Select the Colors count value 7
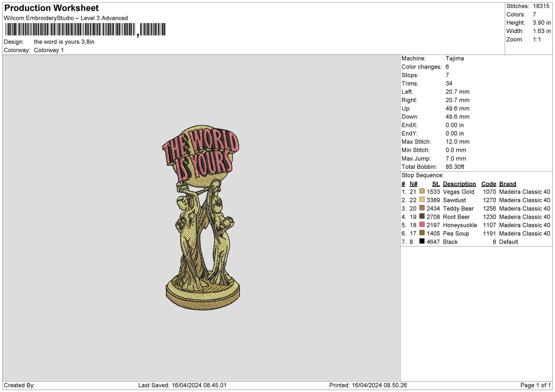Image resolution: width=555 pixels, height=392 pixels. pos(534,15)
